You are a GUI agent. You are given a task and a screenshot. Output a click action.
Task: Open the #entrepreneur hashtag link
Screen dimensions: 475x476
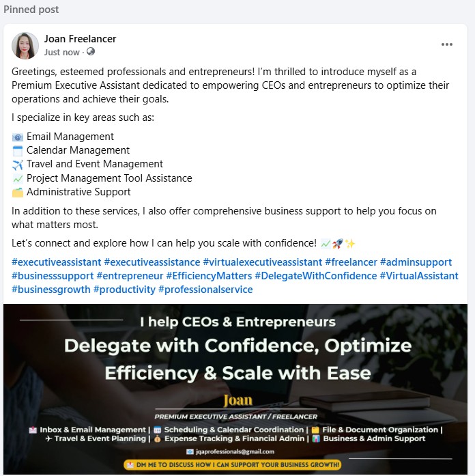click(130, 276)
